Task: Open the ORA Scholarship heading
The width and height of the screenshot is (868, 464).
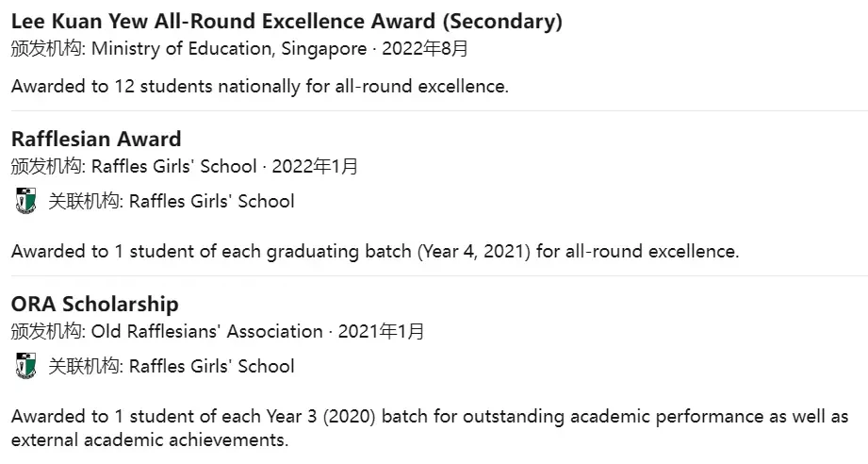Action: coord(94,304)
